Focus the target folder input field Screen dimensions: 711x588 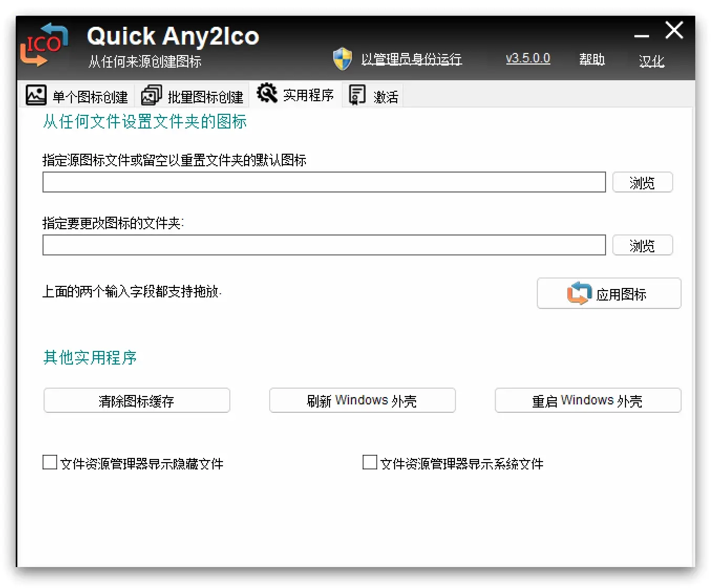pos(324,245)
